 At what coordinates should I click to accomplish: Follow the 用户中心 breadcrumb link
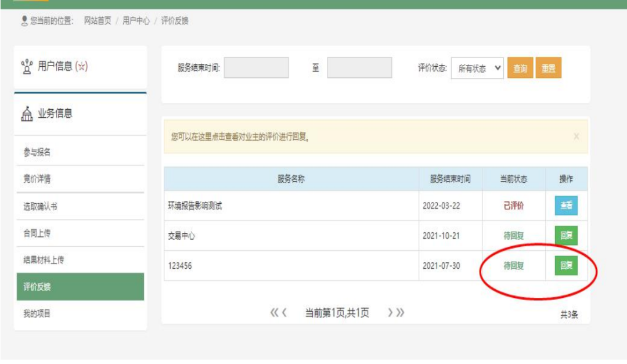point(136,21)
